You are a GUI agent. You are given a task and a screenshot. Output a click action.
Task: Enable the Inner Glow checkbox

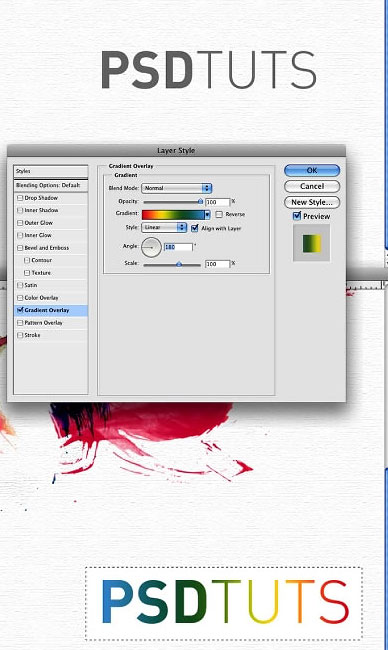click(x=20, y=235)
